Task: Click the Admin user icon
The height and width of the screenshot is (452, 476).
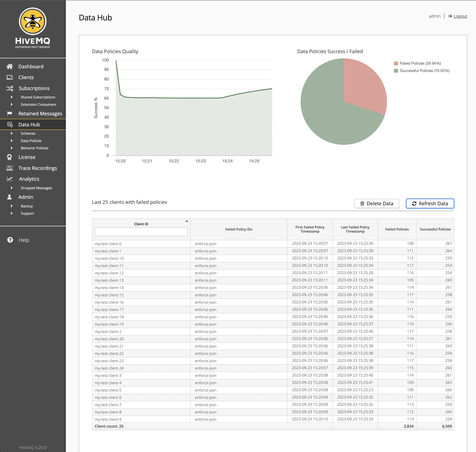Action: coord(9,197)
